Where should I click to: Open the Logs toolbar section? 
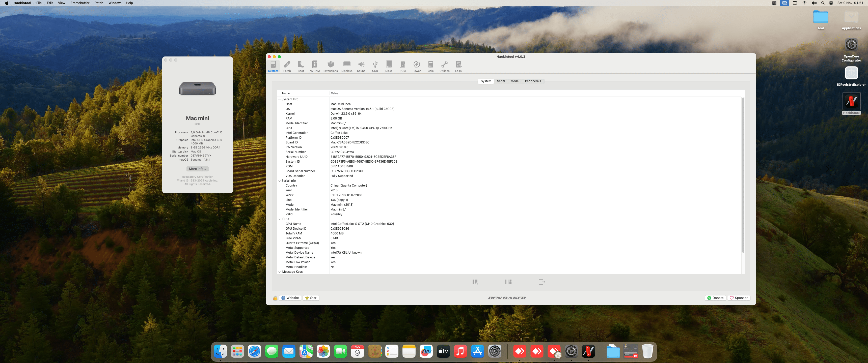458,66
